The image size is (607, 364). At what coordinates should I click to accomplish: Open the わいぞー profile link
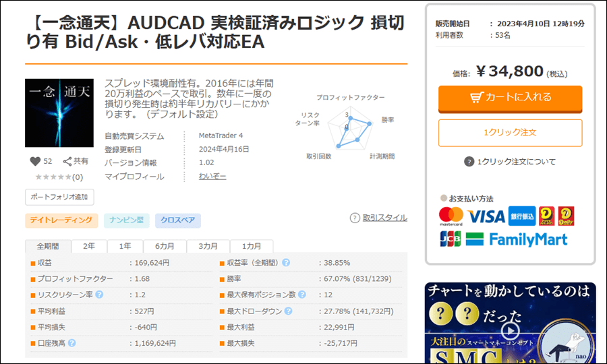pos(212,177)
